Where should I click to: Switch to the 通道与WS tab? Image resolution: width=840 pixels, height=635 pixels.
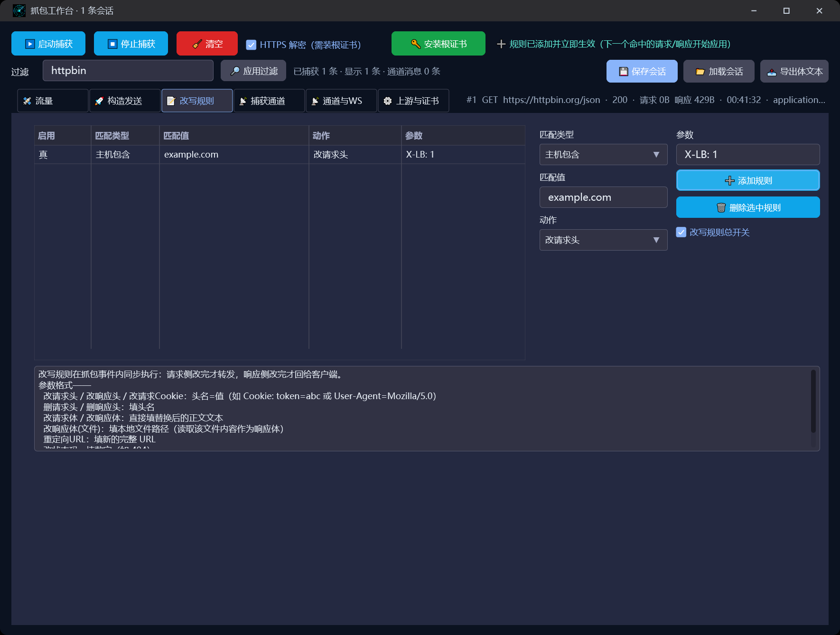click(341, 101)
